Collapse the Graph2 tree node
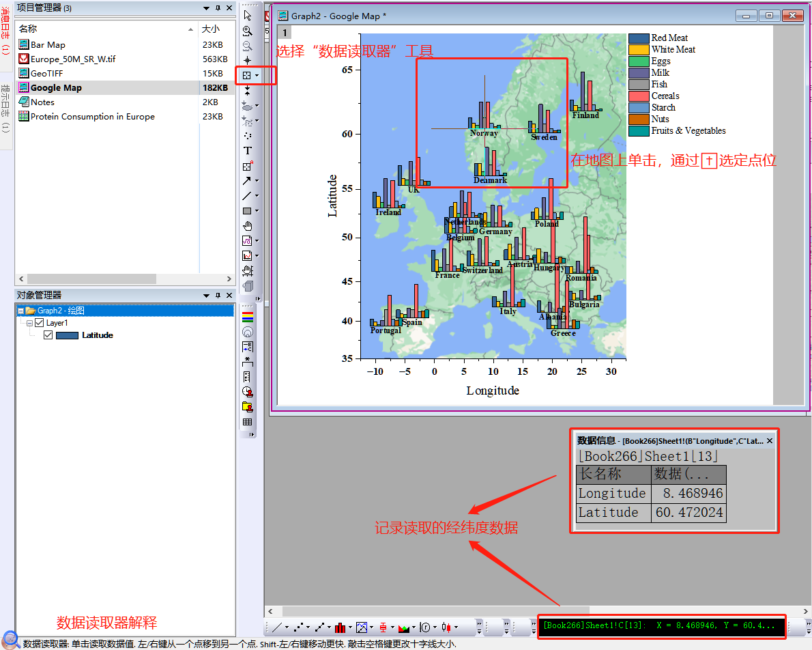The image size is (812, 650). (20, 311)
